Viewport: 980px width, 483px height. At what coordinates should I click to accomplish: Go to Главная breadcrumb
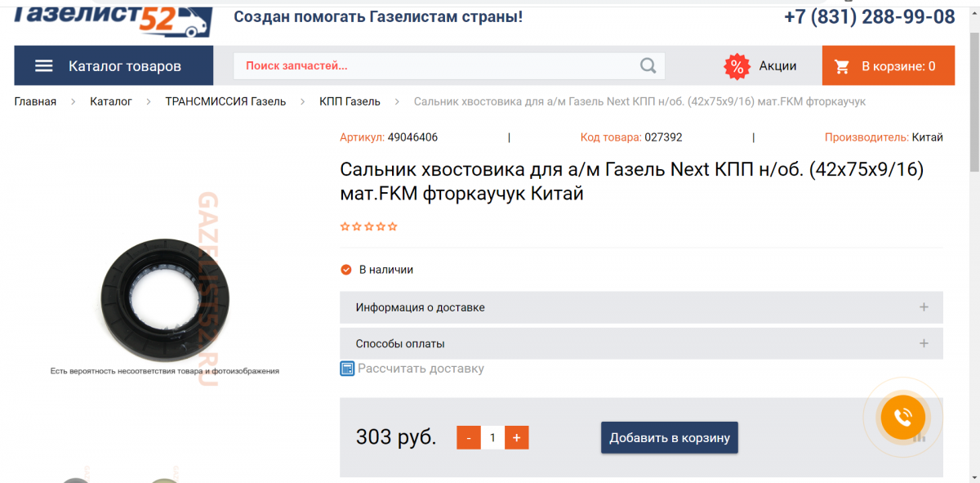(x=35, y=101)
